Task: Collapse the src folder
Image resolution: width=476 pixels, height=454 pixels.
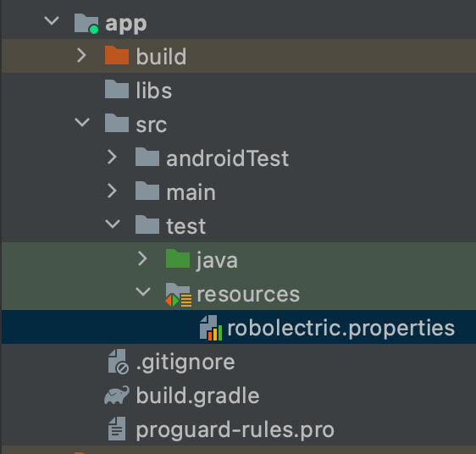Action: click(82, 122)
